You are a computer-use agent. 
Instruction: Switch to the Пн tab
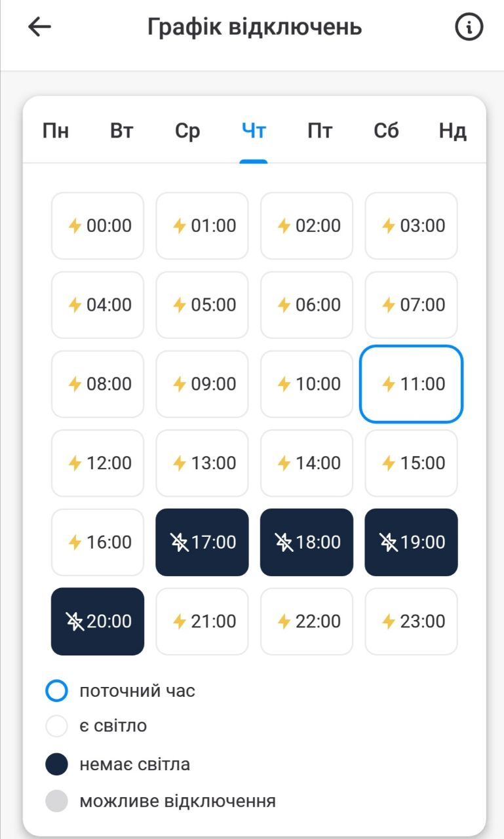tap(56, 131)
